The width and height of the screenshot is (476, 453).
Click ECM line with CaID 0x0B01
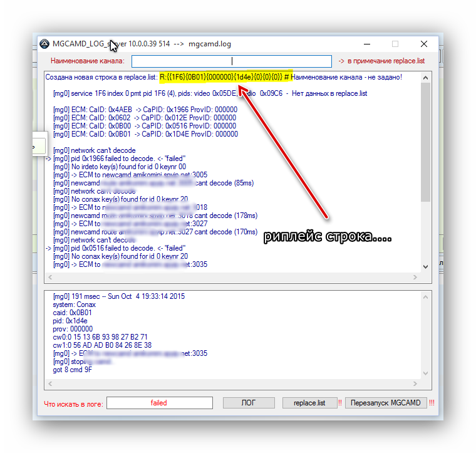[145, 134]
